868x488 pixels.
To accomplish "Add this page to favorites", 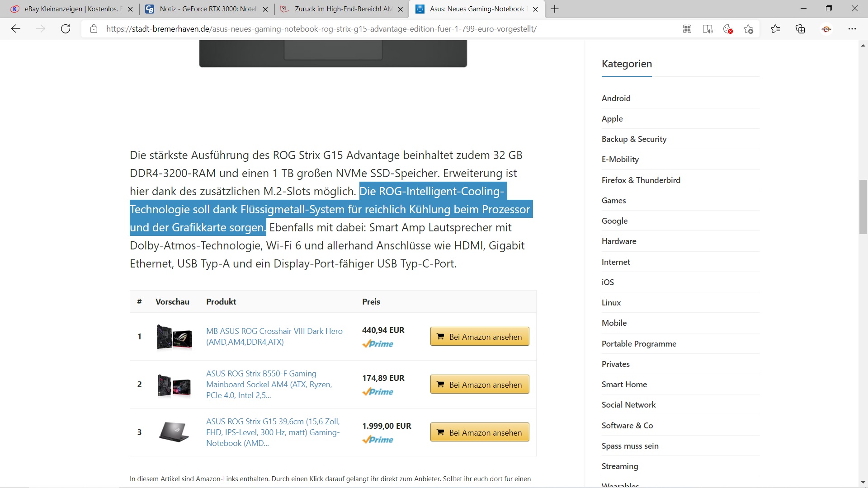I will [x=748, y=29].
